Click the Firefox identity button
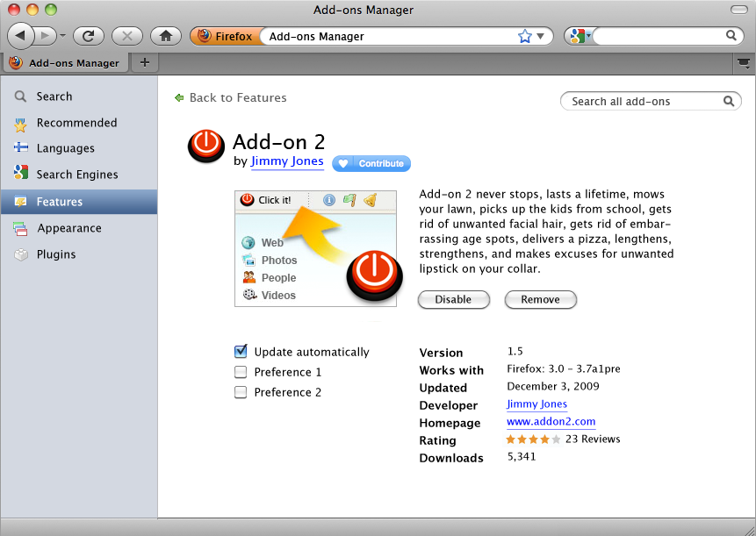 (x=226, y=36)
